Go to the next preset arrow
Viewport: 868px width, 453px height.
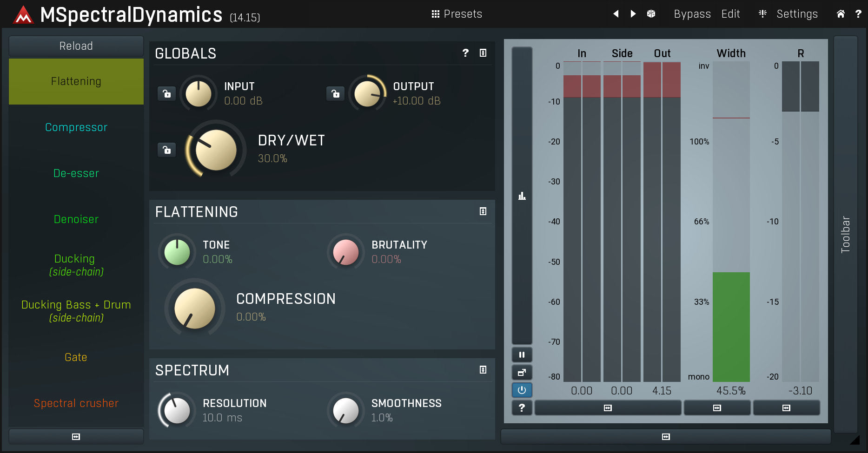click(x=633, y=14)
